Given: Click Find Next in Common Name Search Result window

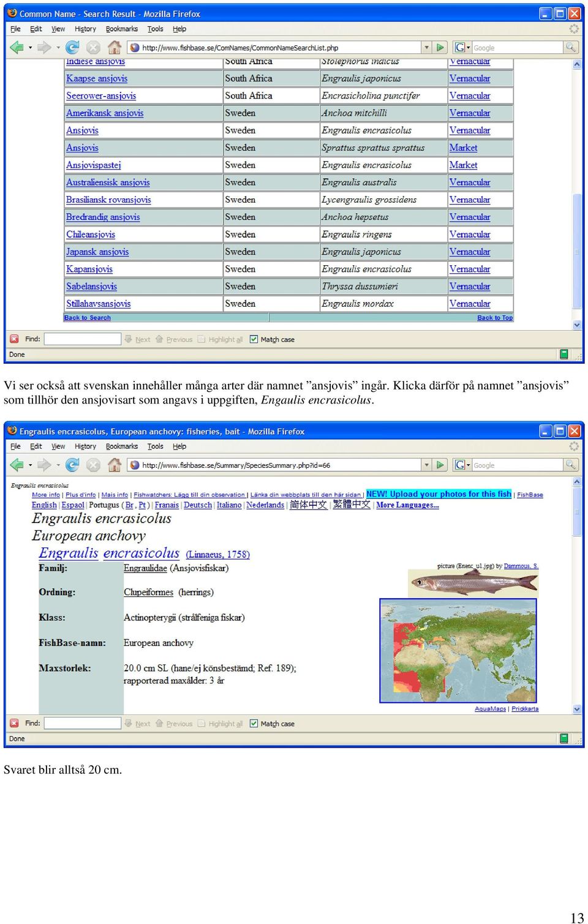Looking at the screenshot, I should pos(137,339).
